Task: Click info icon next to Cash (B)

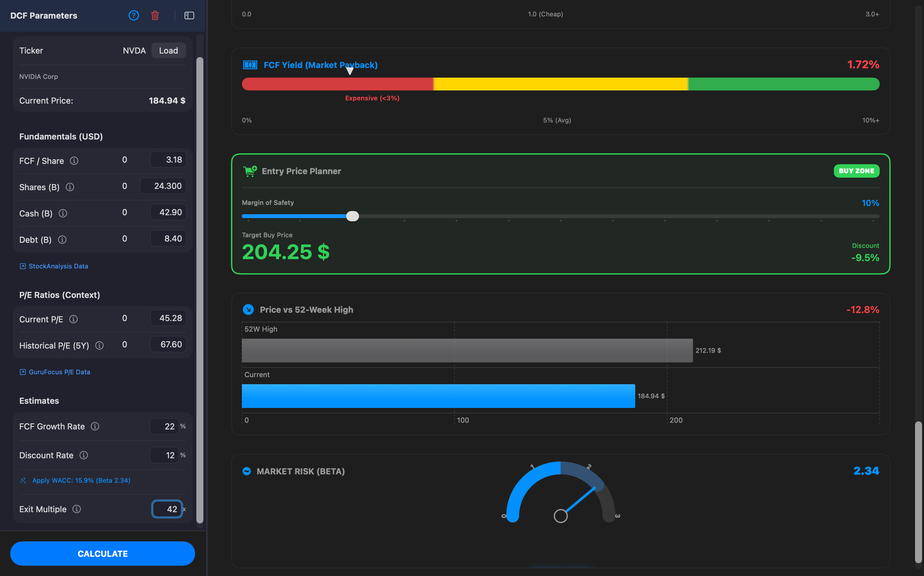Action: (x=63, y=213)
